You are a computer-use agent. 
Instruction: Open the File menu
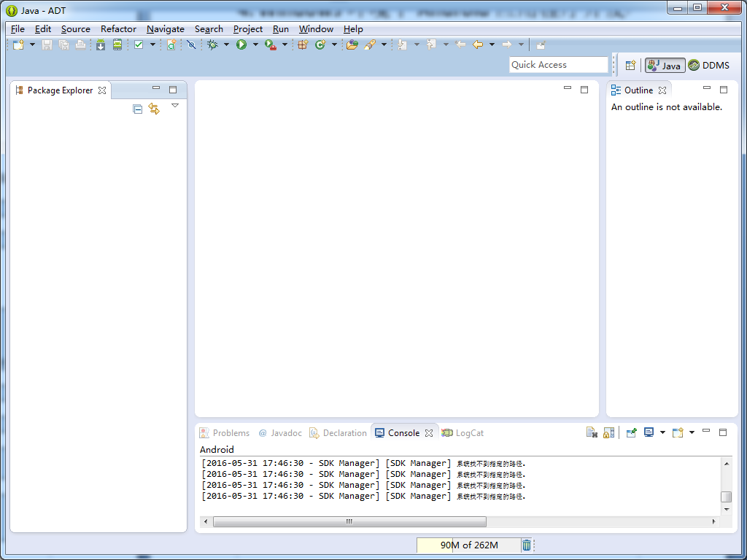click(x=18, y=29)
